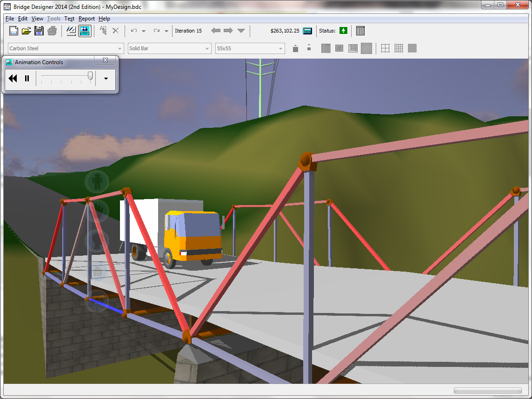Create a new bridge design
Viewport: 532px width, 399px height.
point(13,31)
